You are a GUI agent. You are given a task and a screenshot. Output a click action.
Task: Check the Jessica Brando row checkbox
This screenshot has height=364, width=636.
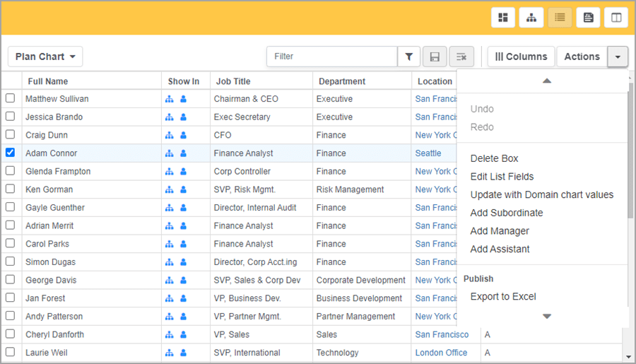tap(10, 117)
